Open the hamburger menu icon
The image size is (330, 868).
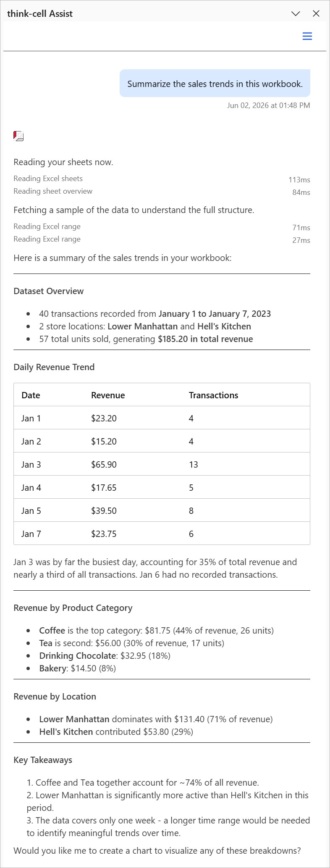coord(307,36)
